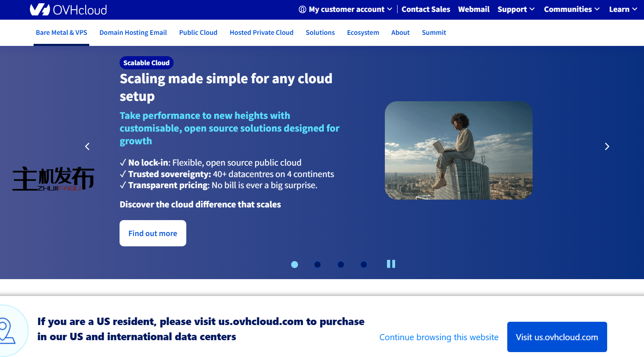
Task: Open Hosted Private Cloud menu
Action: click(261, 33)
